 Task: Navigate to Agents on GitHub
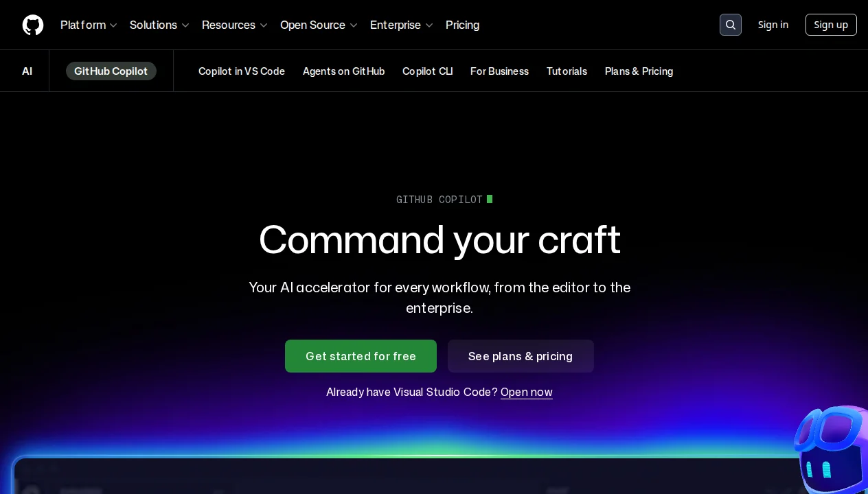[x=343, y=71]
